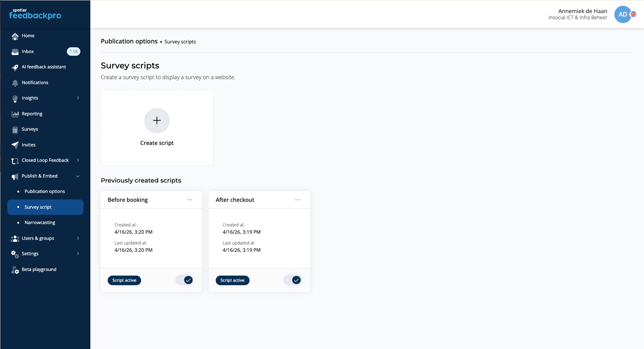Click the UK flag language icon
The height and width of the screenshot is (349, 644).
coord(633,14)
